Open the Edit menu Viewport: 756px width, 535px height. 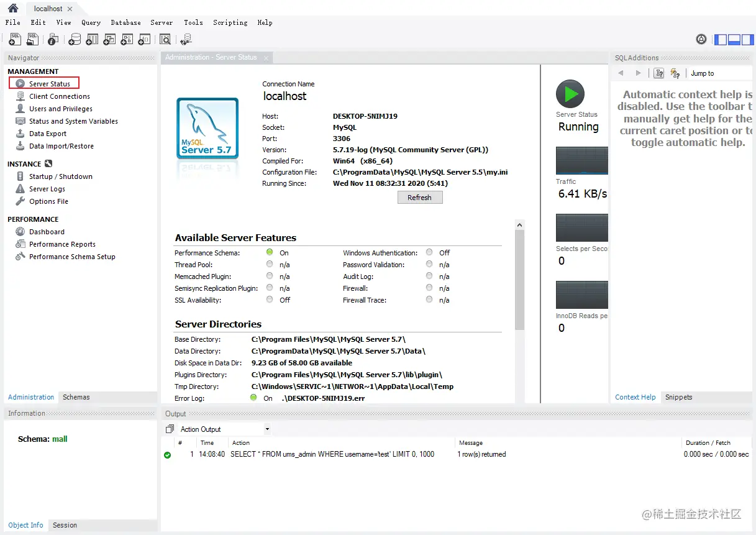click(39, 22)
